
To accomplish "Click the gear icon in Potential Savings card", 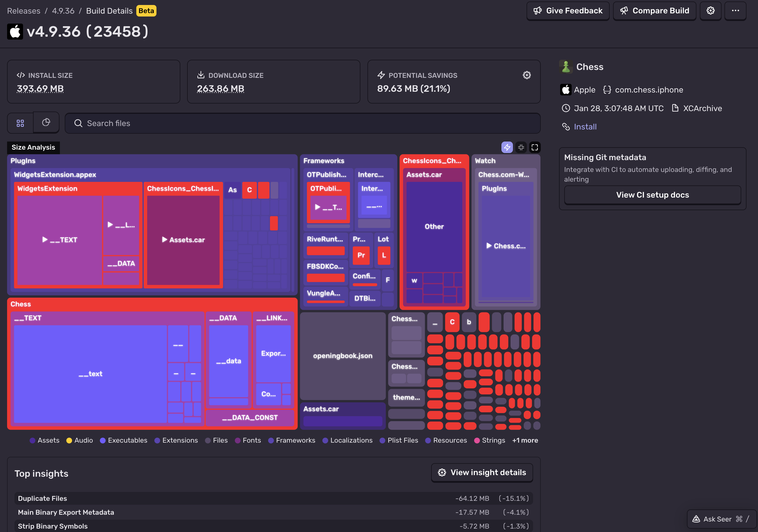I will pyautogui.click(x=527, y=75).
